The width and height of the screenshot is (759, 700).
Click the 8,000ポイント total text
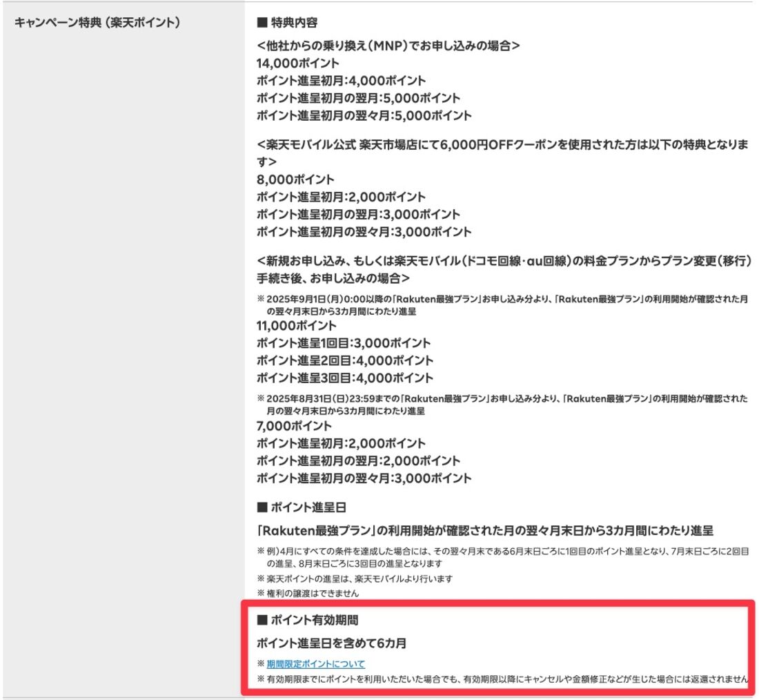[295, 179]
